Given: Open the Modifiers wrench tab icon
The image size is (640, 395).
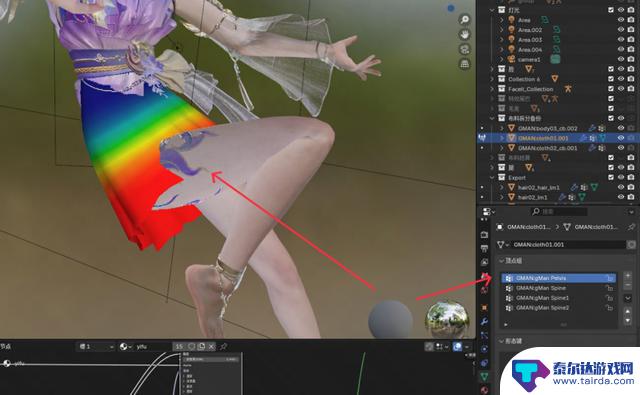Looking at the screenshot, I should coord(484,322).
